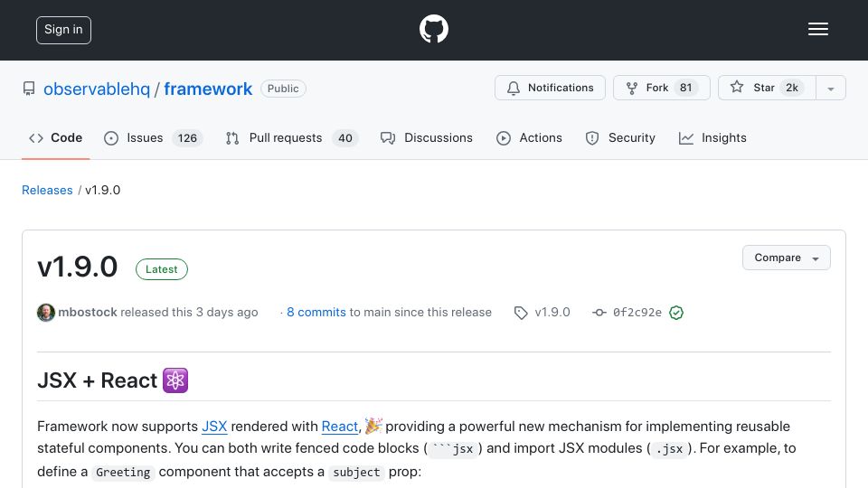
Task: Click the Latest release badge
Action: click(x=162, y=269)
